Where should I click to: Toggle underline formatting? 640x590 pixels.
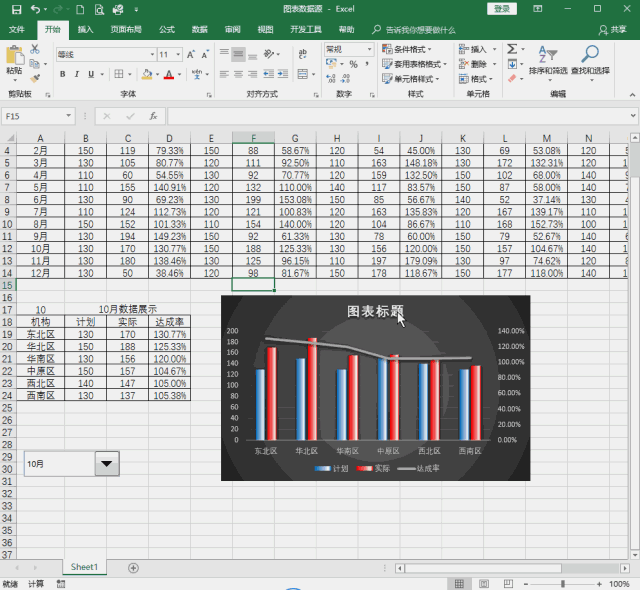click(x=90, y=74)
